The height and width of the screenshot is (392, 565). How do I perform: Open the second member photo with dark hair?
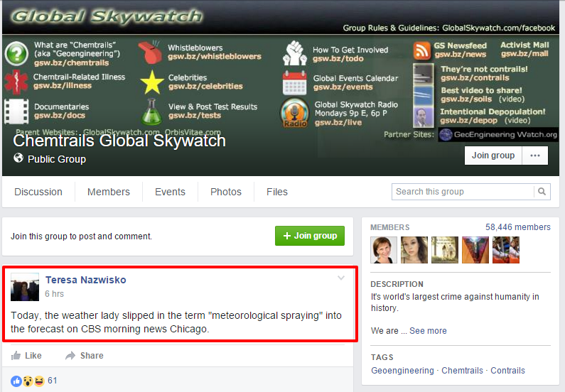click(414, 250)
